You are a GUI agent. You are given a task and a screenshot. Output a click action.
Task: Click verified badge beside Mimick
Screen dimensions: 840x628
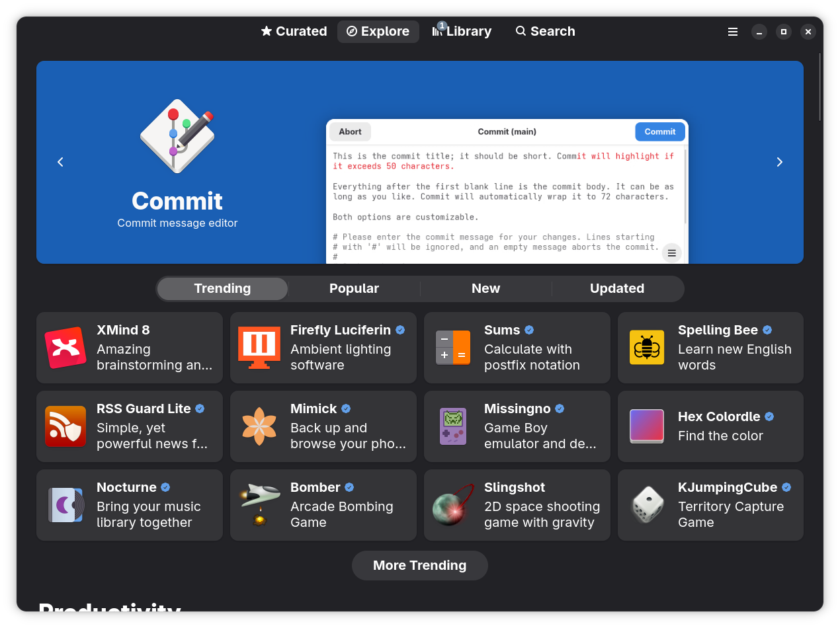[346, 409]
